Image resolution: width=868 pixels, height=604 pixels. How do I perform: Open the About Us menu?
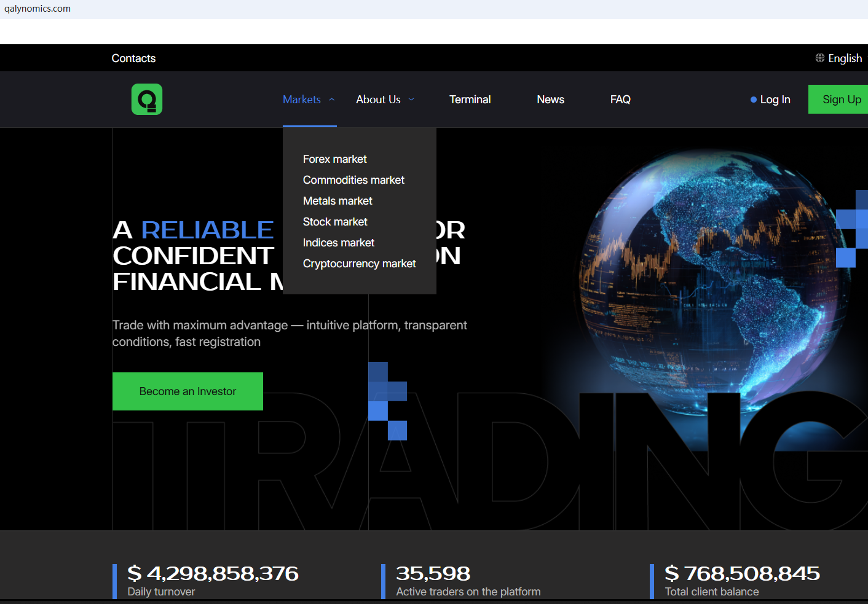point(378,100)
